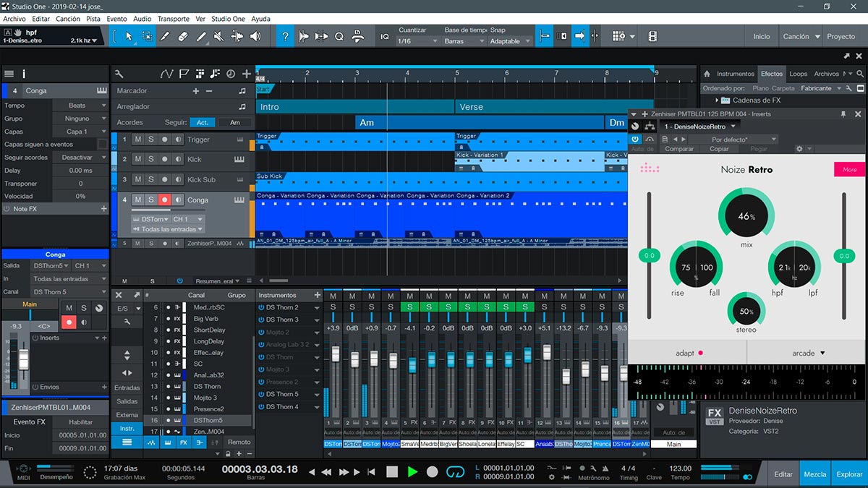The height and width of the screenshot is (488, 868).
Task: Switch to the Instrumentos browser tab
Action: (735, 74)
